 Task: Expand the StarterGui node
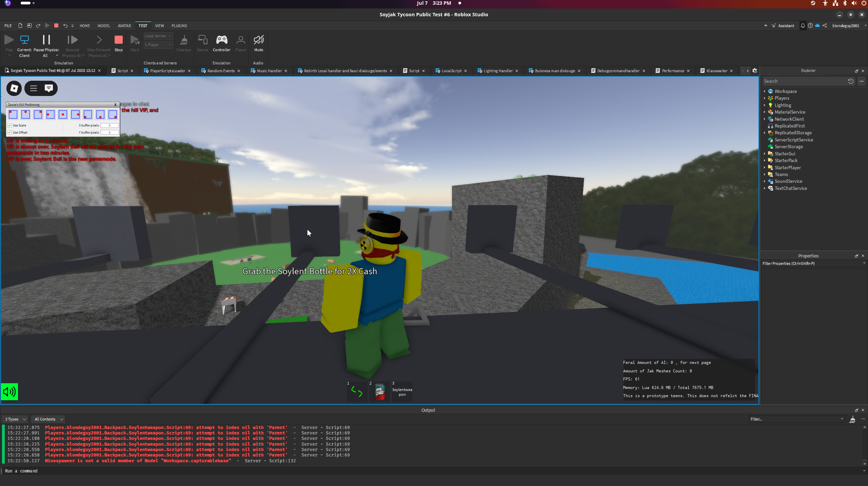(765, 154)
